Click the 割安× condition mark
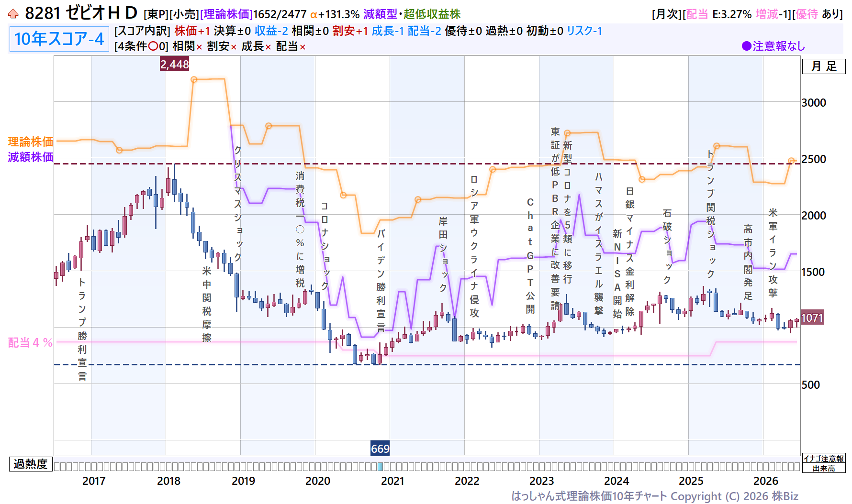 pyautogui.click(x=222, y=46)
